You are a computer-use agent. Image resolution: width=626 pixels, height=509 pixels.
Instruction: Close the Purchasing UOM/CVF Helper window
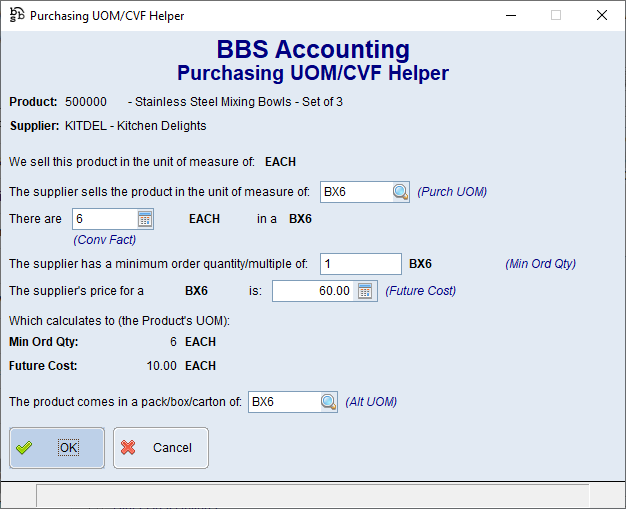pos(601,16)
